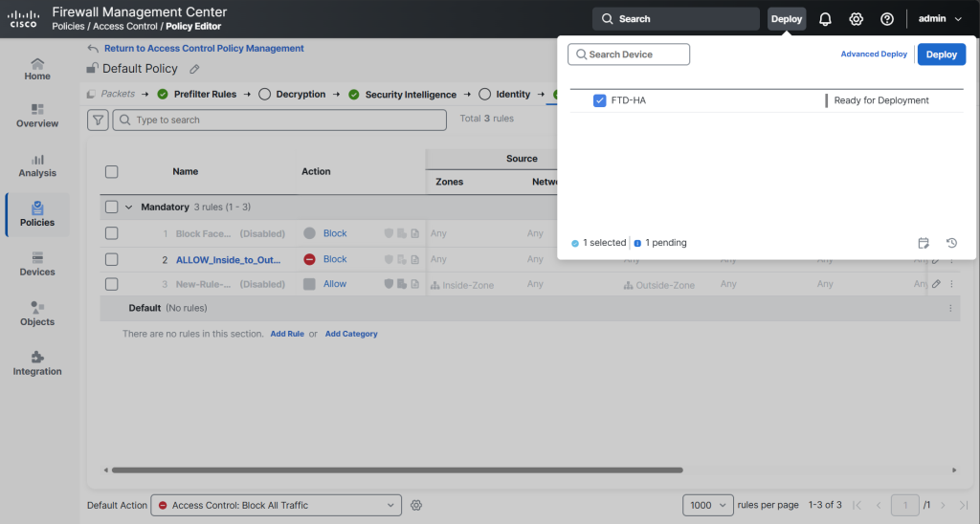The image size is (980, 524).
Task: Open rules per page 1000 dropdown
Action: tap(707, 505)
